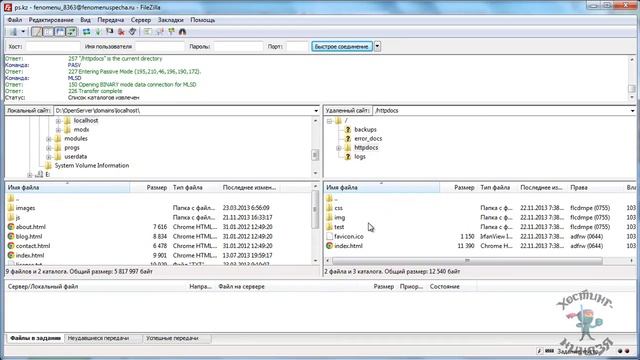
Task: Cancel current operation icon
Action: 109,32
